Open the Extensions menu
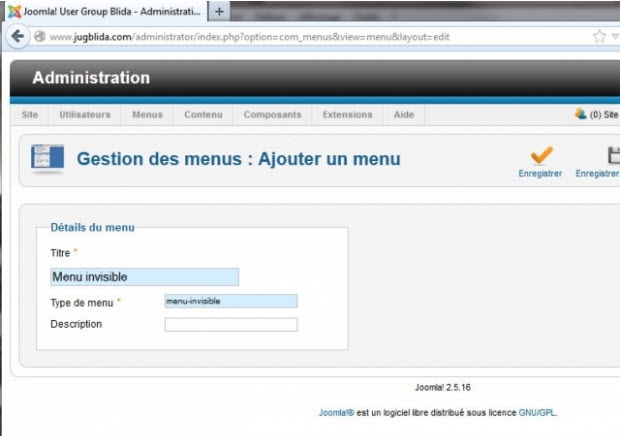The image size is (620, 436). (x=347, y=115)
